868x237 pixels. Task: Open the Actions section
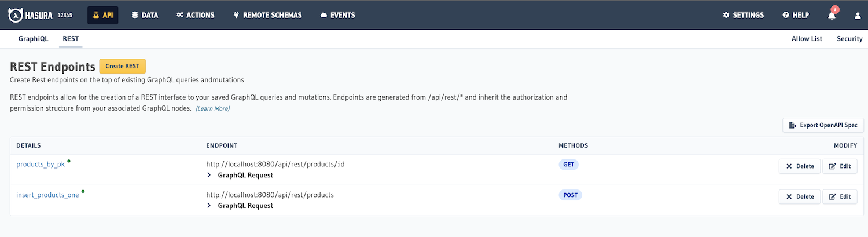pyautogui.click(x=195, y=15)
